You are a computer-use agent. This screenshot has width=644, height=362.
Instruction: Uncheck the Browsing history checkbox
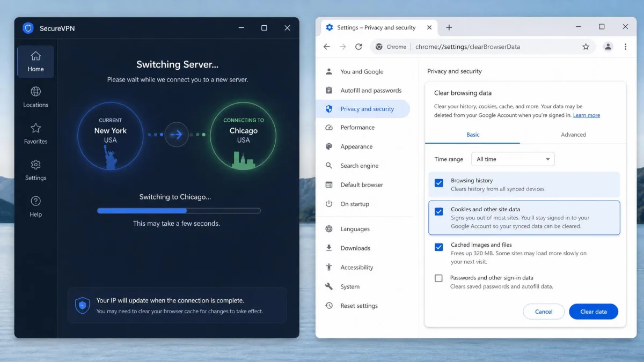click(438, 183)
